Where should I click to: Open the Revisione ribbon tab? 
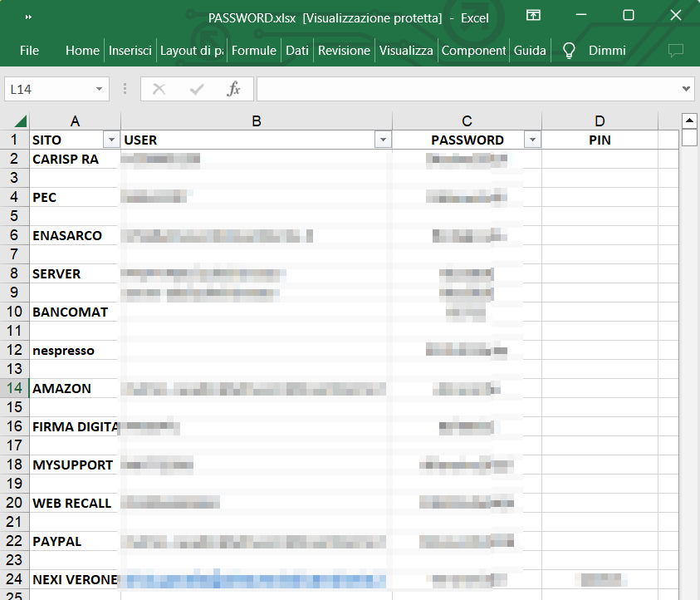pos(344,51)
